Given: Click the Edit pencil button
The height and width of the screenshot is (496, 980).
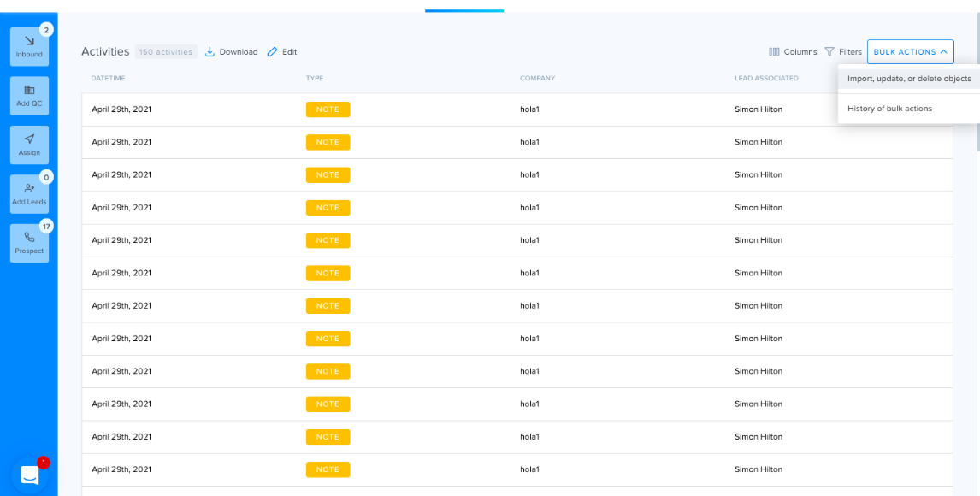Looking at the screenshot, I should [x=282, y=52].
